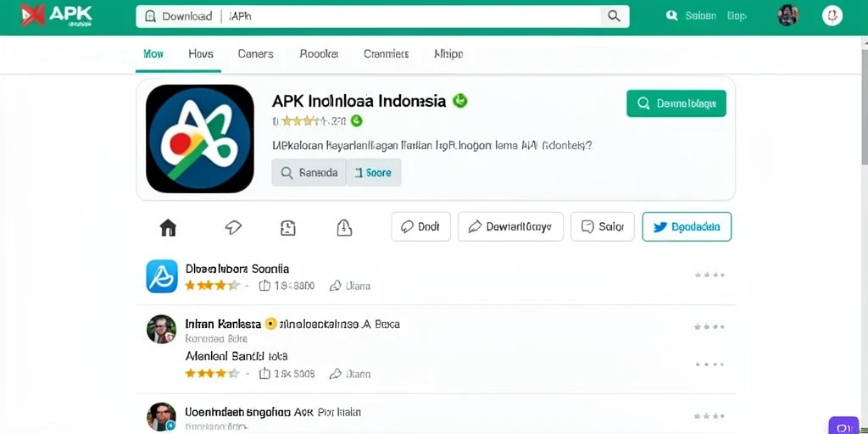Screen dimensions: 868x434
Task: Click the Elop link in the header
Action: tap(737, 15)
